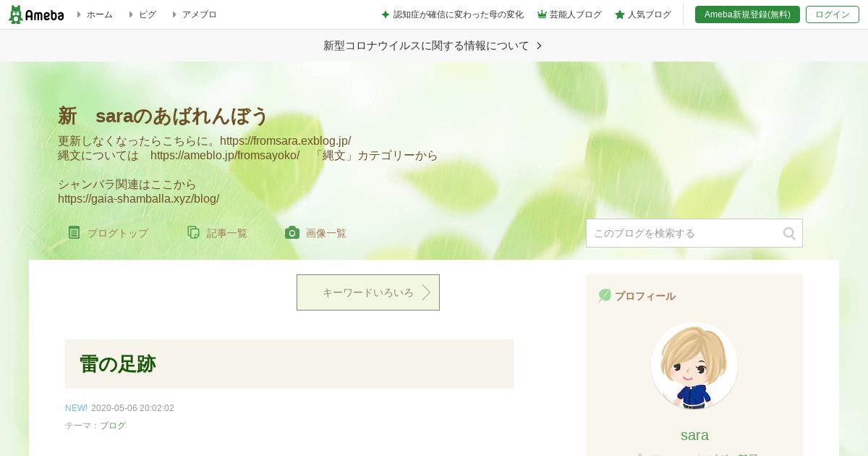Image resolution: width=868 pixels, height=456 pixels.
Task: Click the 記事一覧 pages icon
Action: click(x=193, y=232)
